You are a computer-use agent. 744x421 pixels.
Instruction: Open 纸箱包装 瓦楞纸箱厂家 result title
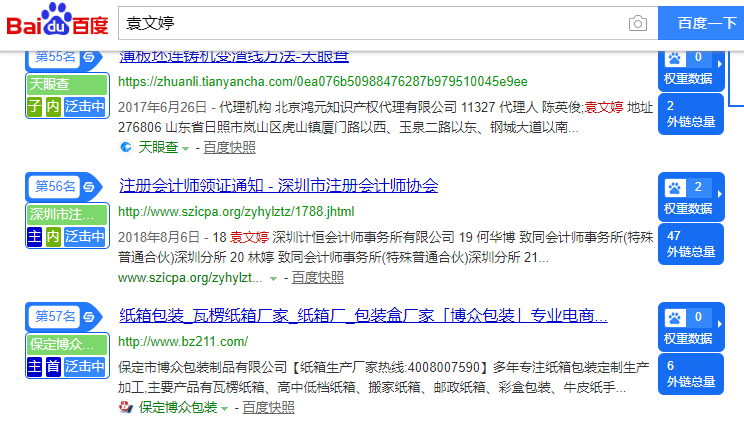point(363,316)
